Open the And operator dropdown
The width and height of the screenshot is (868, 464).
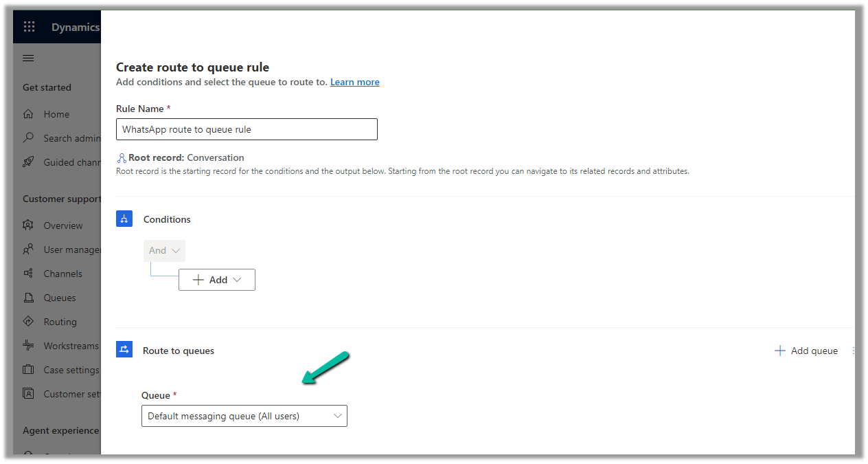pos(165,250)
